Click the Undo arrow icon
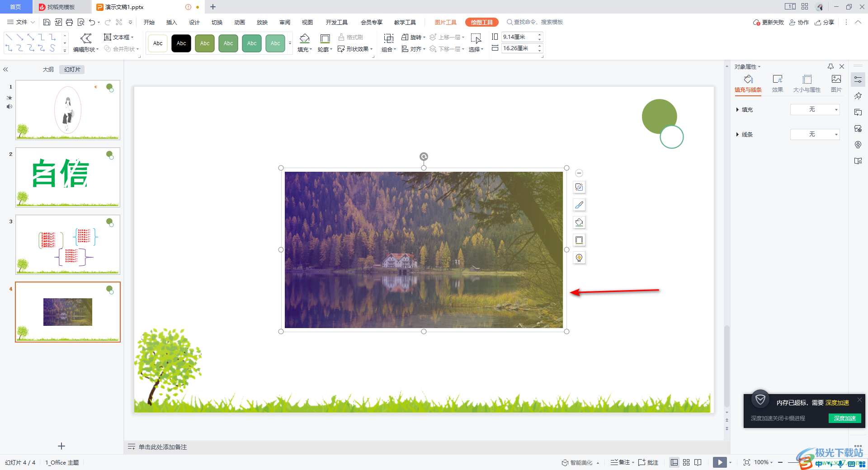Viewport: 868px width, 470px height. (x=92, y=22)
